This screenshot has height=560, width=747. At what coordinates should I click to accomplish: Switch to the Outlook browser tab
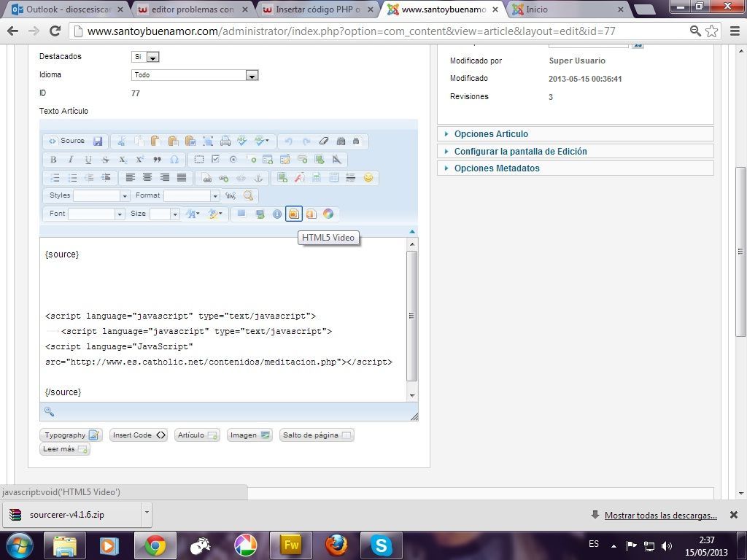coord(66,9)
